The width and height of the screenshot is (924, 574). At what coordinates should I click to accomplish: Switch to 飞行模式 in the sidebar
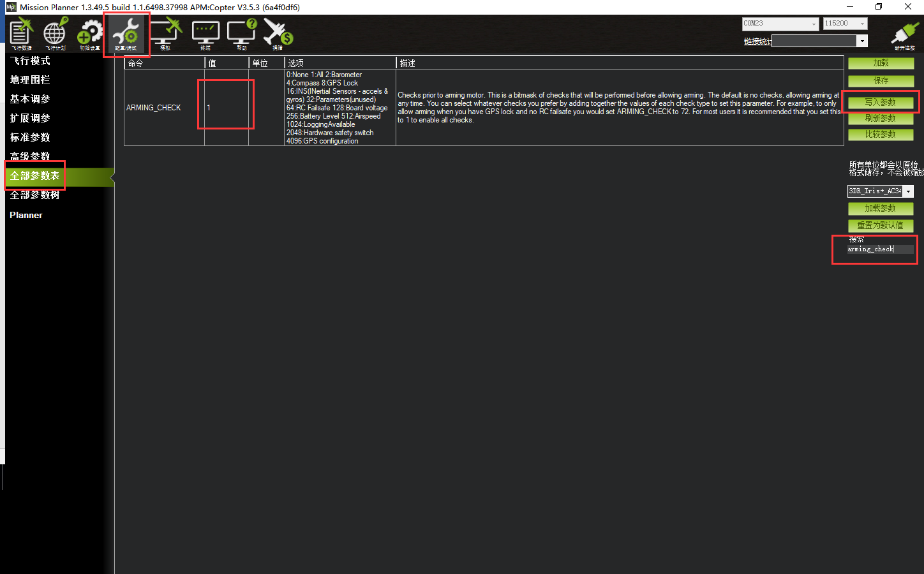30,61
